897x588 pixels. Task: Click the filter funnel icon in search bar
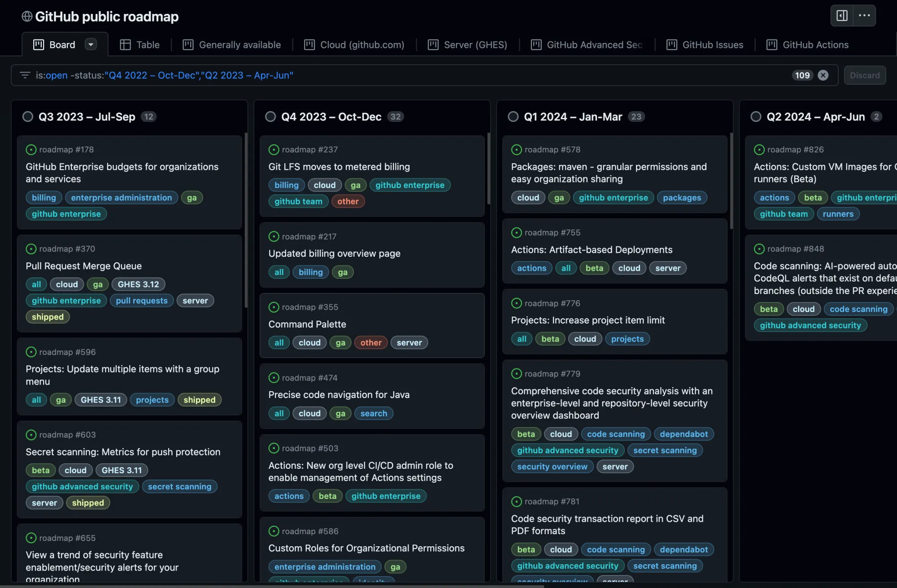coord(25,75)
